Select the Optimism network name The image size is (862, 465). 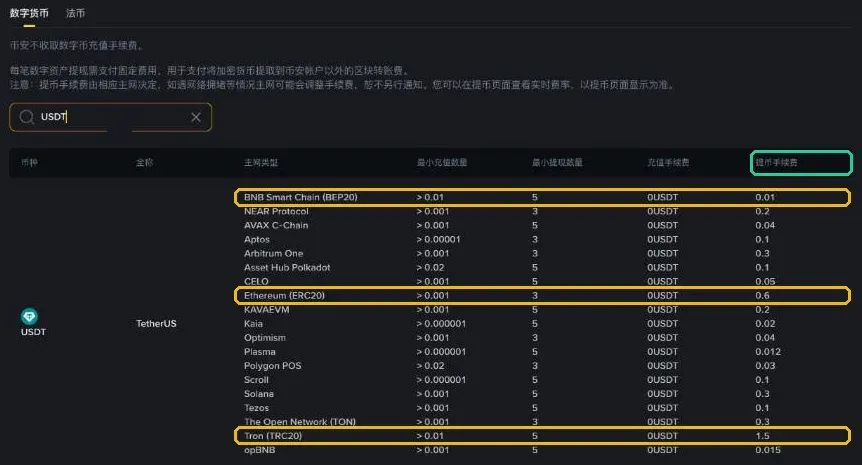(264, 337)
